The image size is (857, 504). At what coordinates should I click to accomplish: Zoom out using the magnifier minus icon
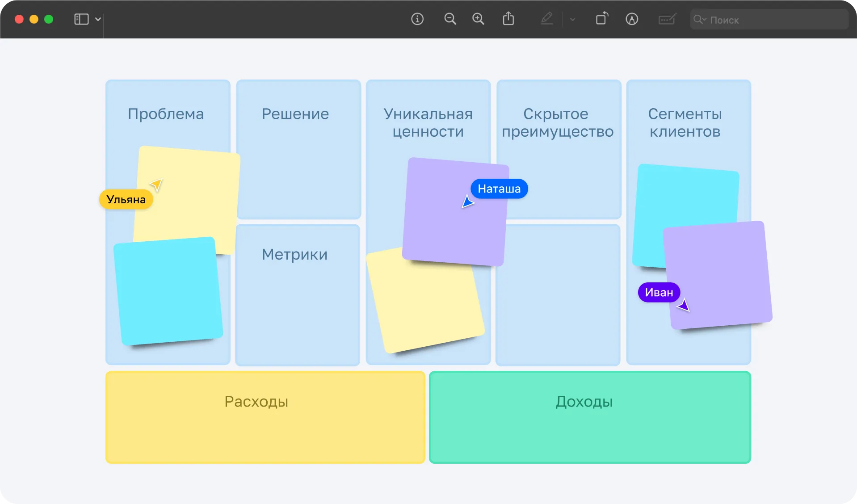coord(450,19)
